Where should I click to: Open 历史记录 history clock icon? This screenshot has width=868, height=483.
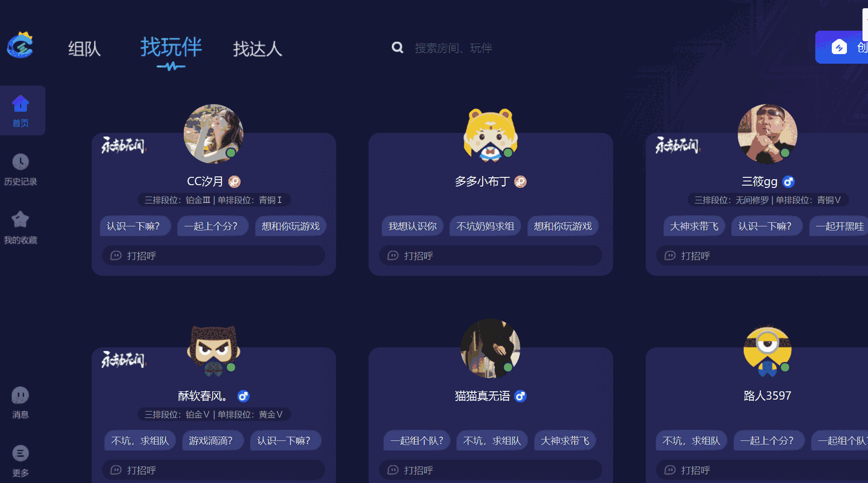coord(21,162)
